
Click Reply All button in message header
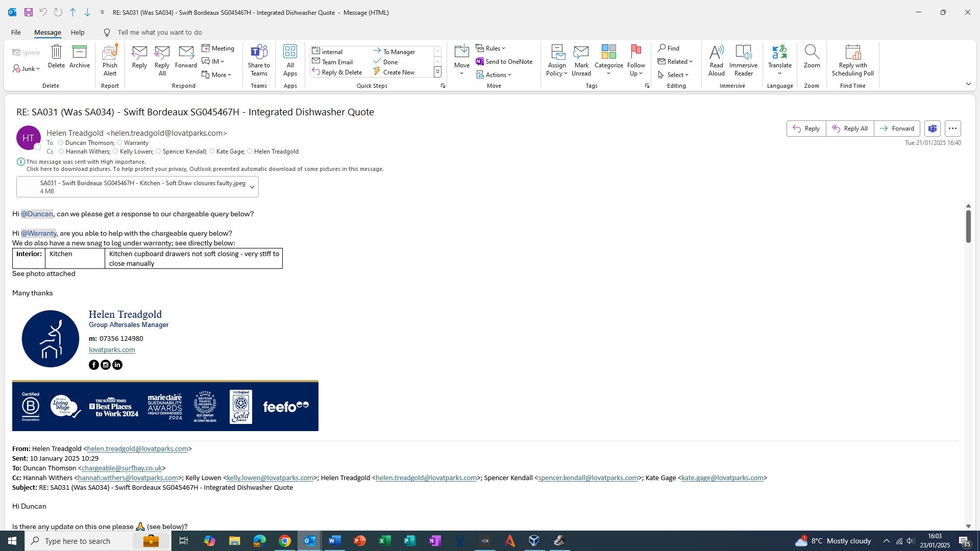point(850,129)
